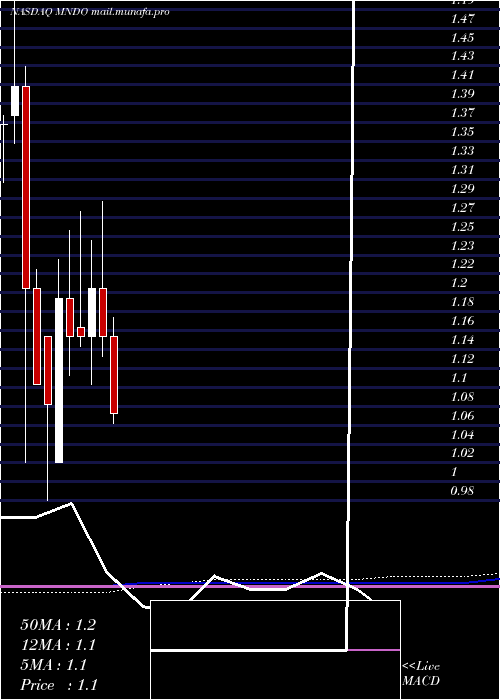Screen dimensions: 500x700
Task: Click the 1.31 price axis label
Action: tap(462, 170)
